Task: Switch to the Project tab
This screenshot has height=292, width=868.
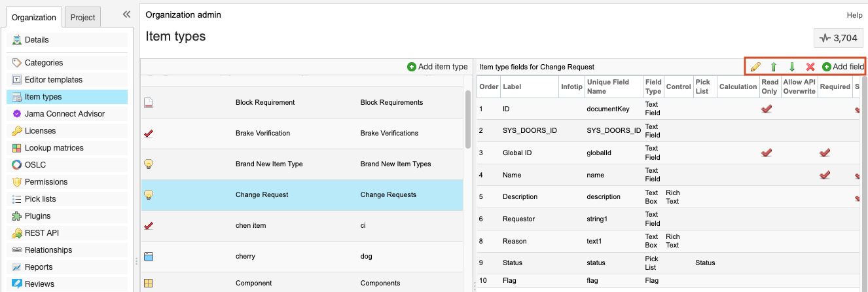Action: coord(83,17)
